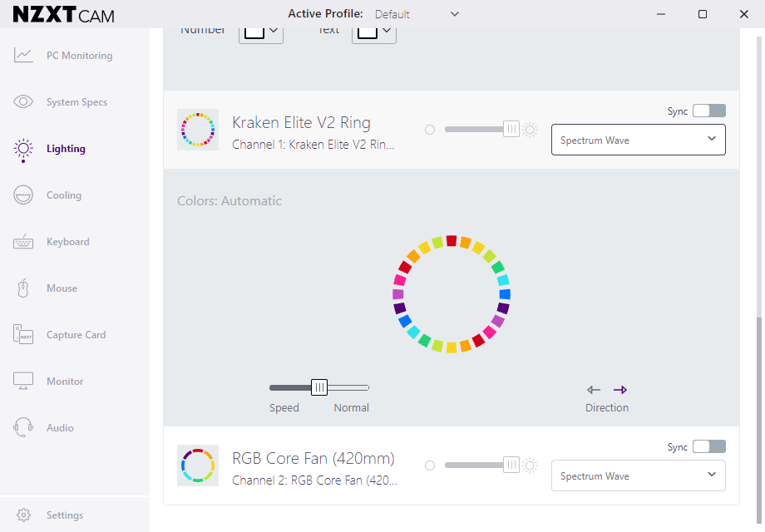Viewport: 765px width, 532px height.
Task: Click the RGB Core Fan thumbnail
Action: point(198,465)
